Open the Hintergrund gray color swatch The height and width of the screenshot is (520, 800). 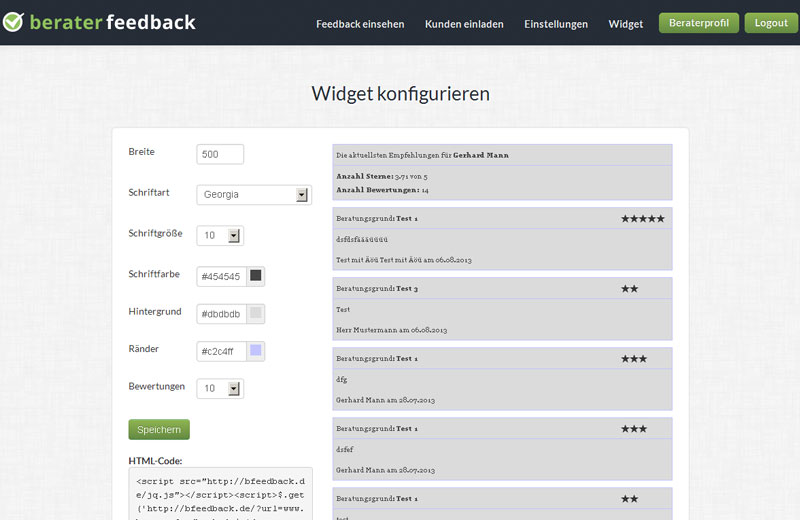[x=256, y=313]
